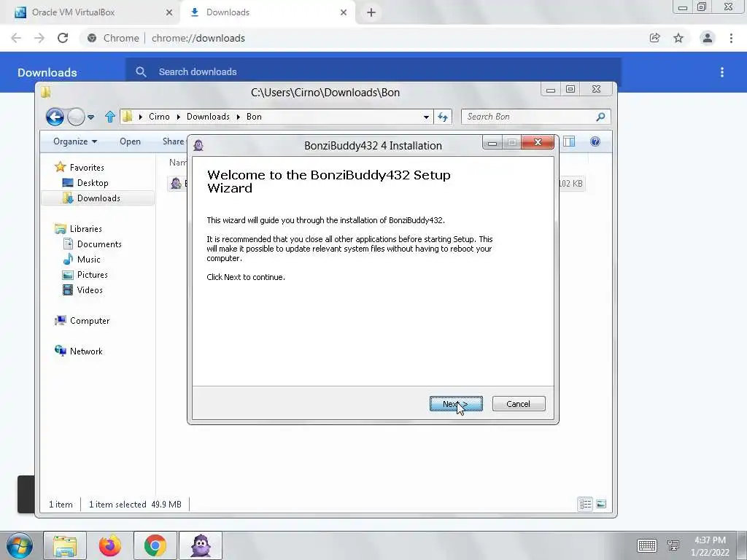The height and width of the screenshot is (560, 747).
Task: Click BonziBuddy installer taskbar icon
Action: 201,546
